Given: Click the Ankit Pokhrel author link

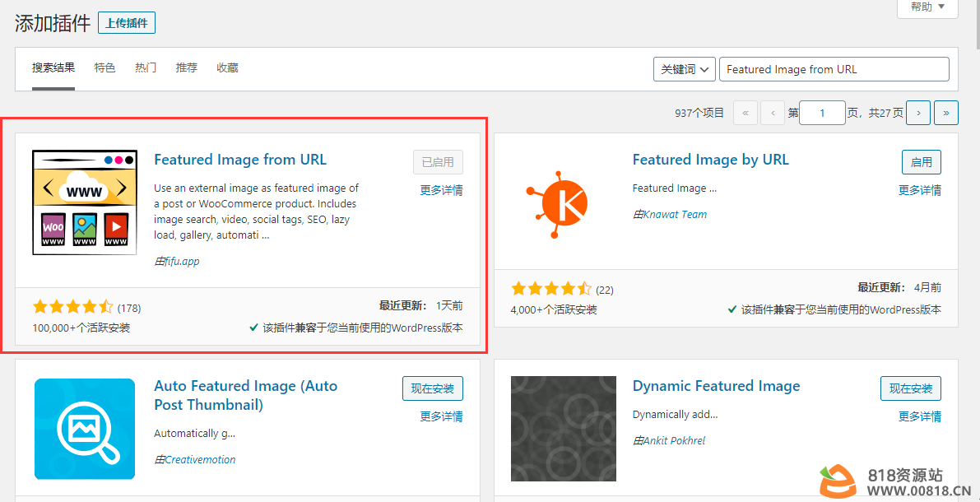Looking at the screenshot, I should pyautogui.click(x=674, y=440).
